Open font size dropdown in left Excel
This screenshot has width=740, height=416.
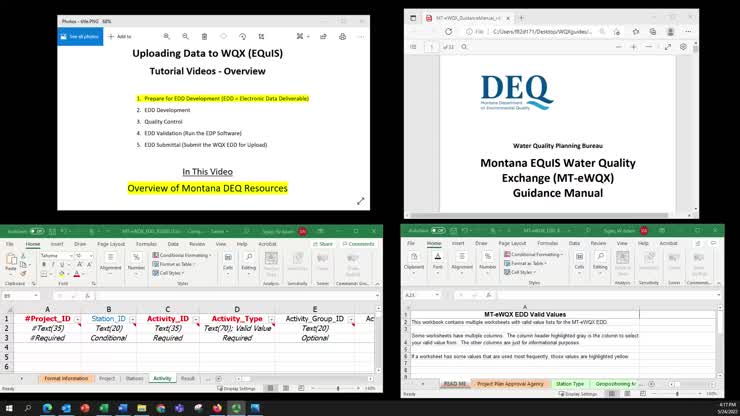click(91, 255)
